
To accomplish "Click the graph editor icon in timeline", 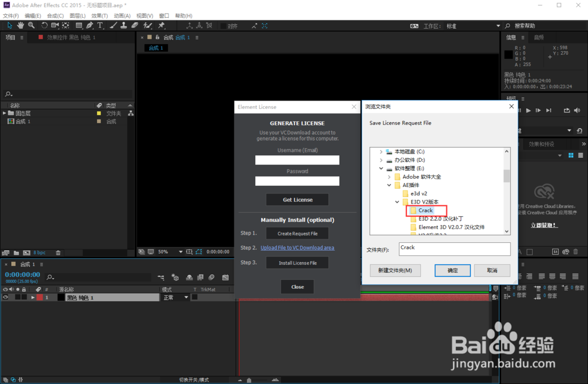I will (225, 277).
